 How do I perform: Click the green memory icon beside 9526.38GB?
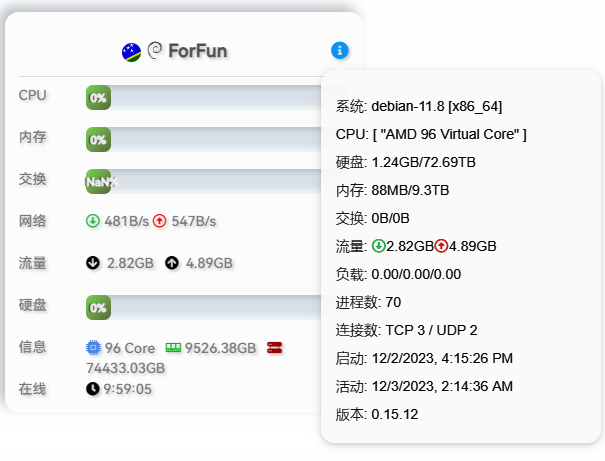pyautogui.click(x=173, y=348)
